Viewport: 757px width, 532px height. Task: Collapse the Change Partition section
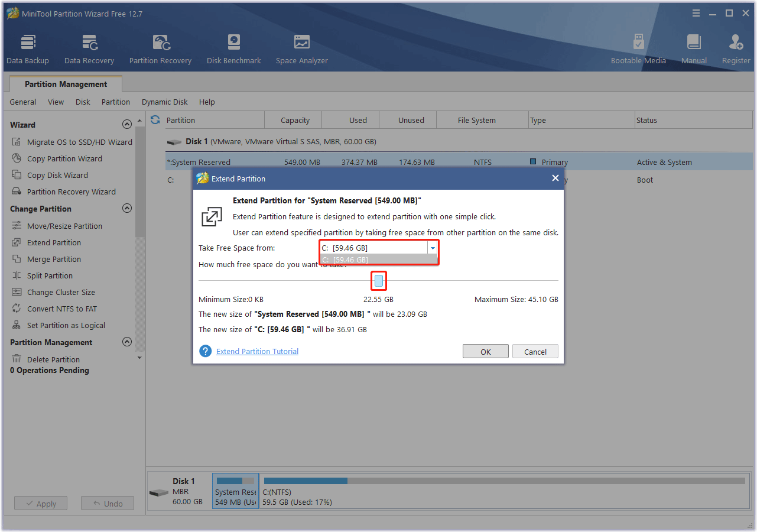[x=126, y=209]
